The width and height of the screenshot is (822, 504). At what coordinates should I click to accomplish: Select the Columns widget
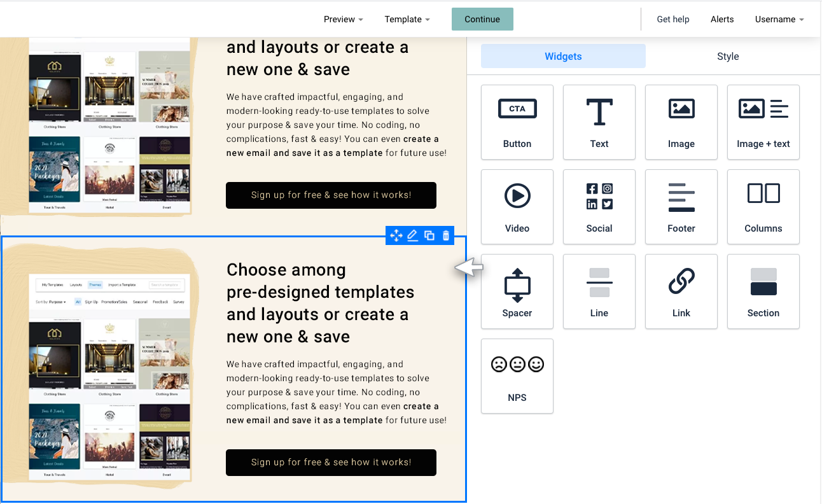click(763, 207)
